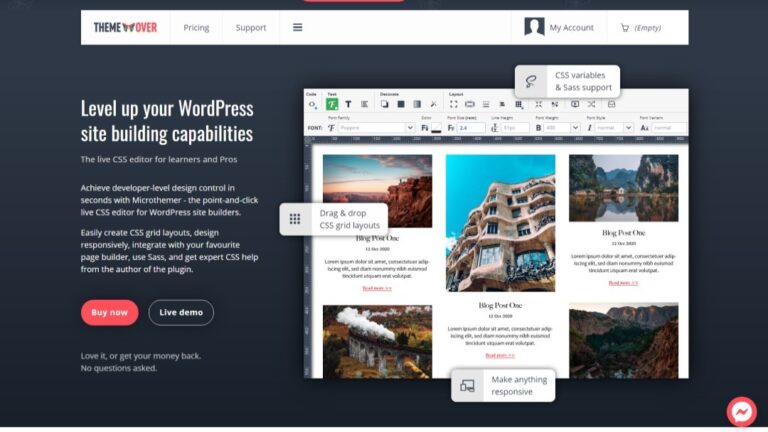
Task: Expand the Font Style dropdown
Action: click(610, 128)
